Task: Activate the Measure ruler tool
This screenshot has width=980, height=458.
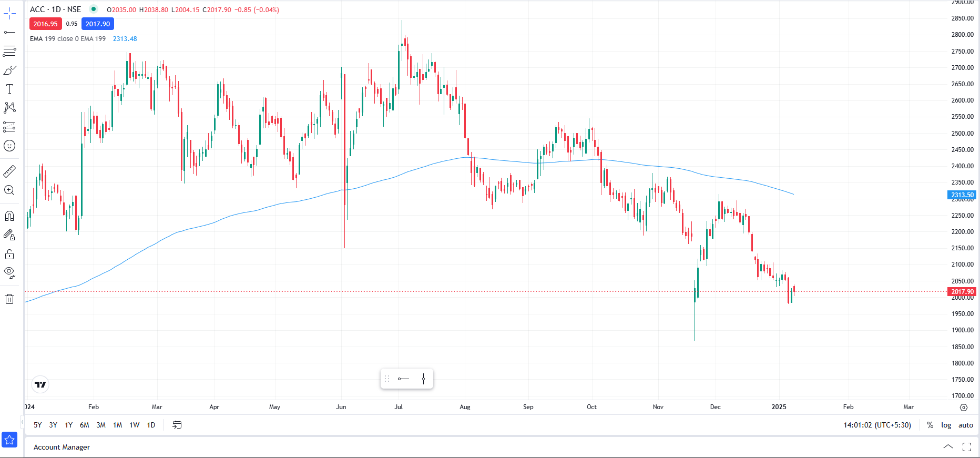Action: coord(9,171)
